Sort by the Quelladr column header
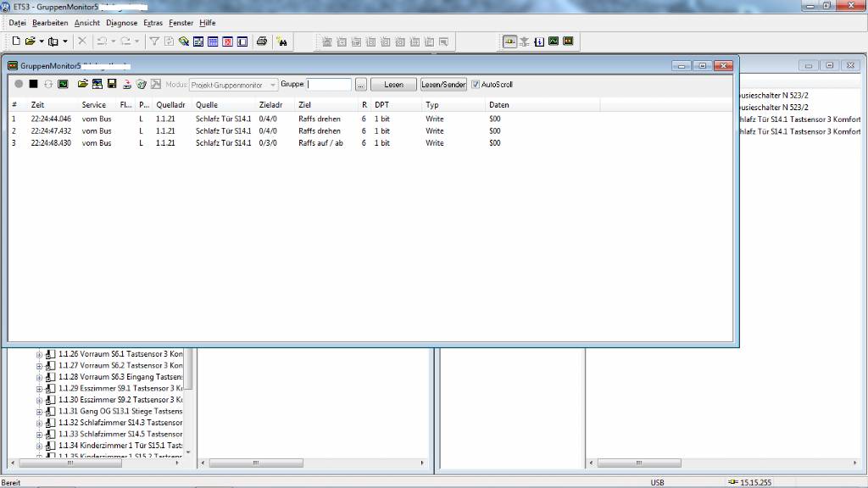Viewport: 868px width, 488px height. [x=171, y=104]
